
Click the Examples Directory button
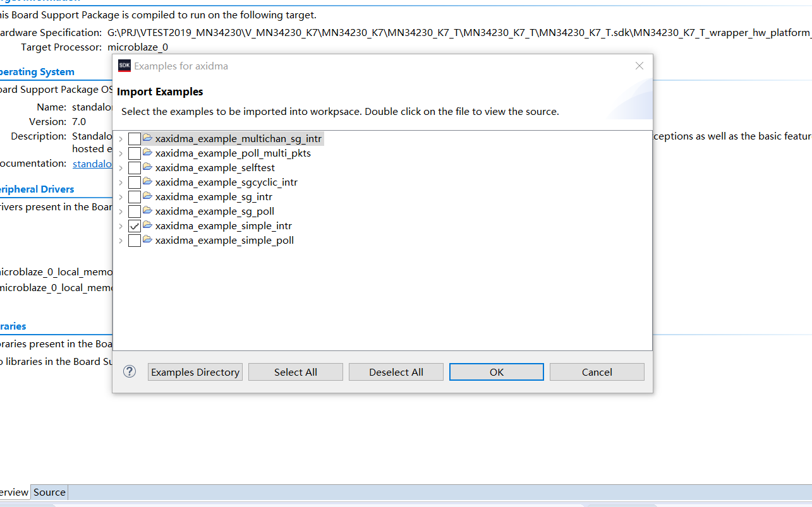point(195,372)
